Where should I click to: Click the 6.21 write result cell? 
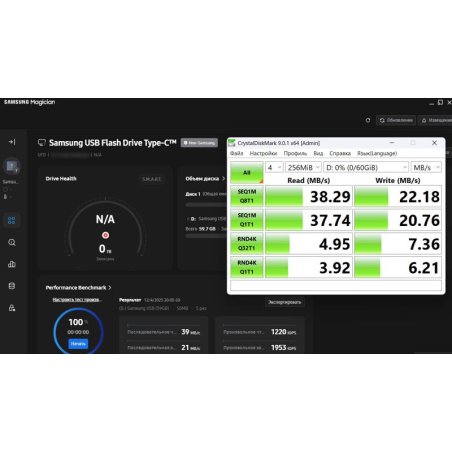click(x=398, y=267)
